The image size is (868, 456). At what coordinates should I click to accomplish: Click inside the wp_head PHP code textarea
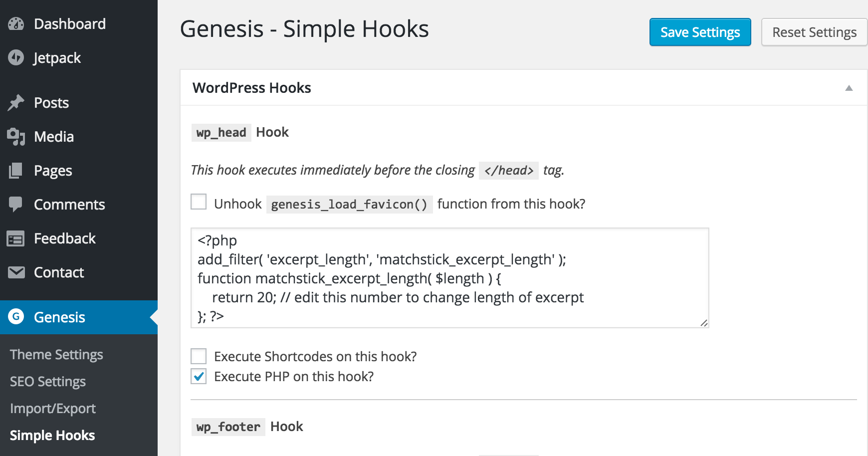tap(450, 278)
